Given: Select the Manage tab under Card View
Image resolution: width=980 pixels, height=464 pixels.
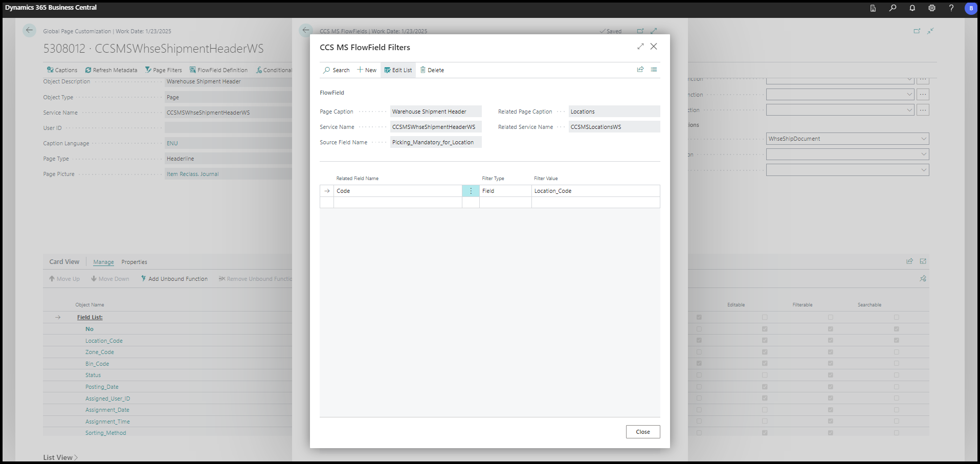Looking at the screenshot, I should tap(103, 261).
